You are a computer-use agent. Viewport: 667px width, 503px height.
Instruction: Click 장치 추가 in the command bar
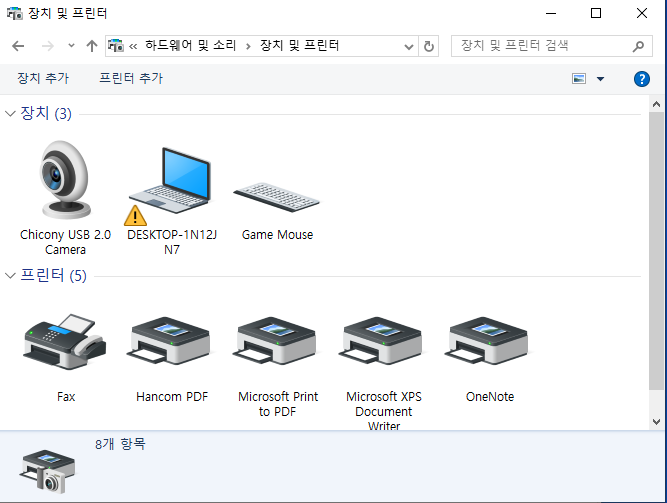43,78
